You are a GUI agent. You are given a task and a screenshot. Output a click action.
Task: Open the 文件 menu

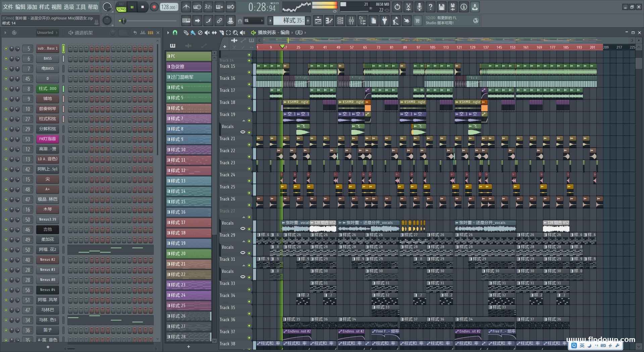(8, 7)
